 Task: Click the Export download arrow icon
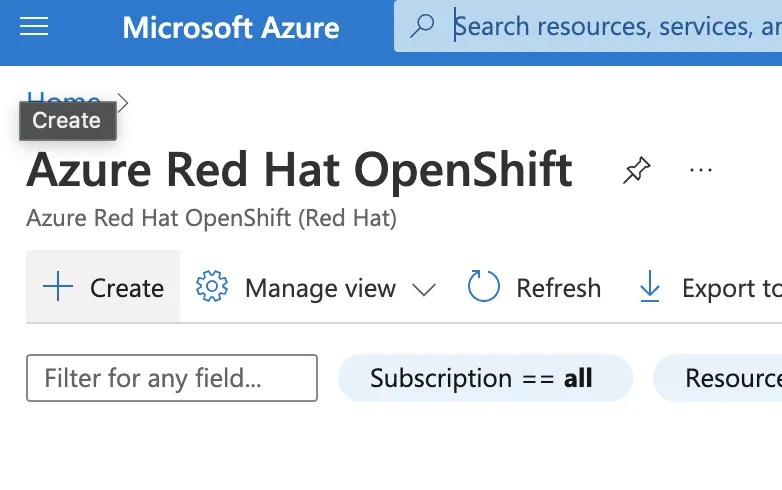click(x=650, y=288)
